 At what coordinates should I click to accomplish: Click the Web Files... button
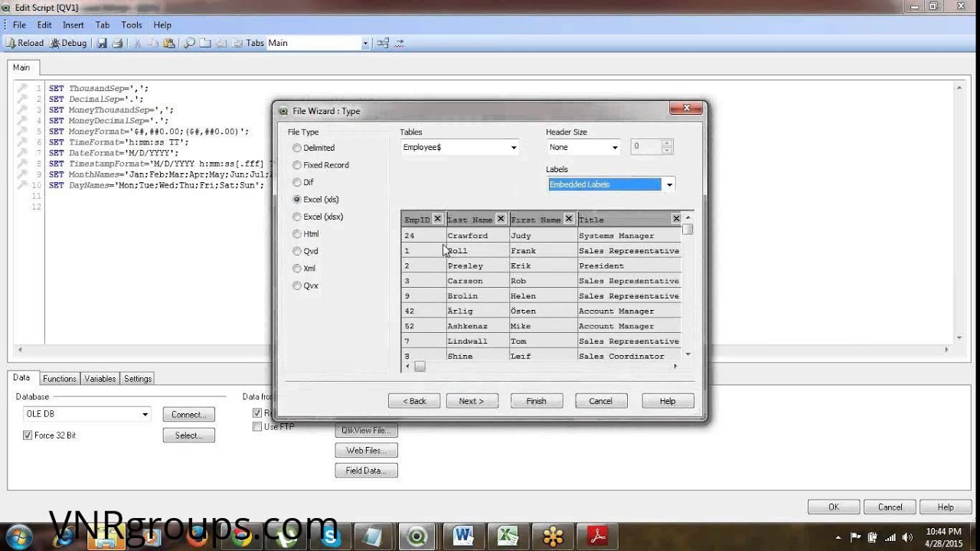[x=366, y=451]
